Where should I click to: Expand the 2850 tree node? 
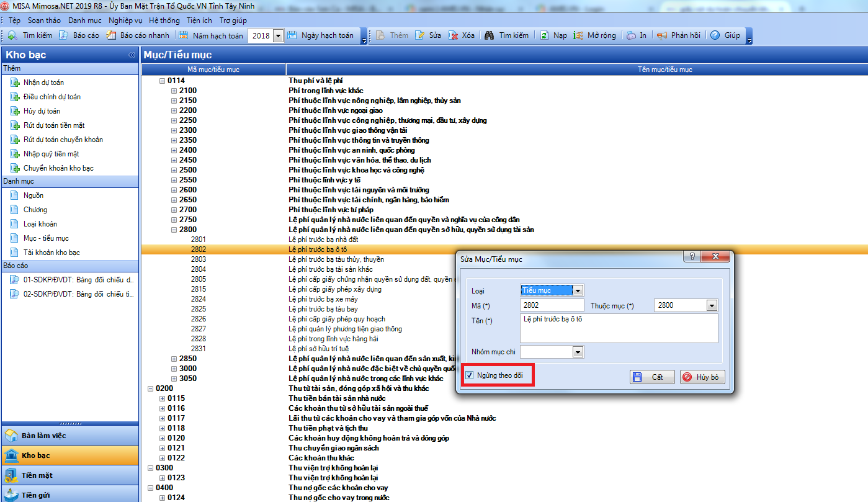click(174, 359)
